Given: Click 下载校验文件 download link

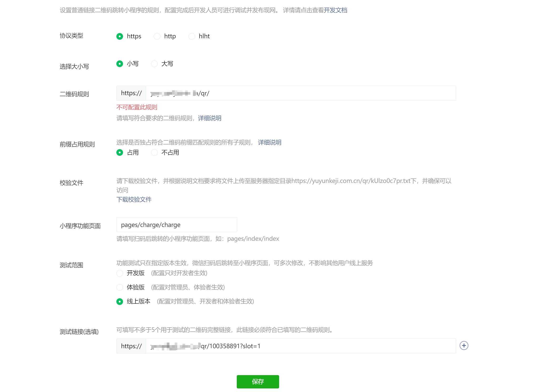Looking at the screenshot, I should [x=134, y=200].
